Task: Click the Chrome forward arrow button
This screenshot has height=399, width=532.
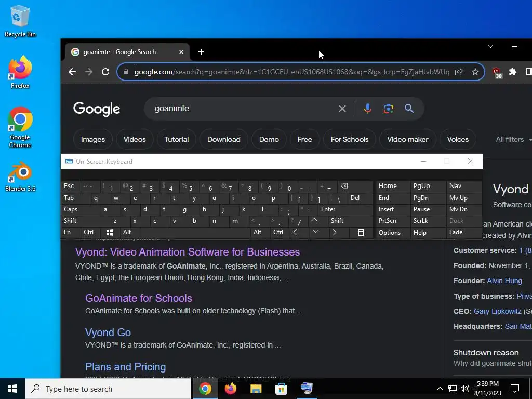Action: (x=88, y=72)
